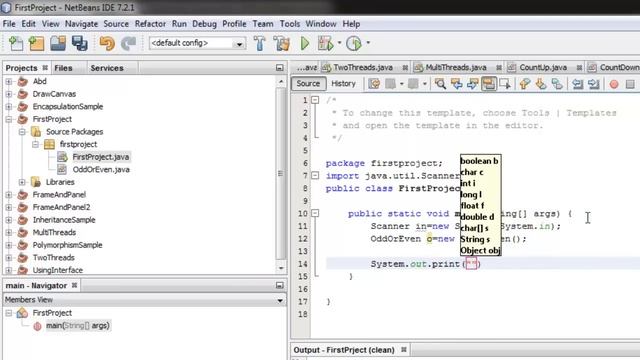Select the PolymorphismSample project
The height and width of the screenshot is (360, 640).
click(67, 245)
